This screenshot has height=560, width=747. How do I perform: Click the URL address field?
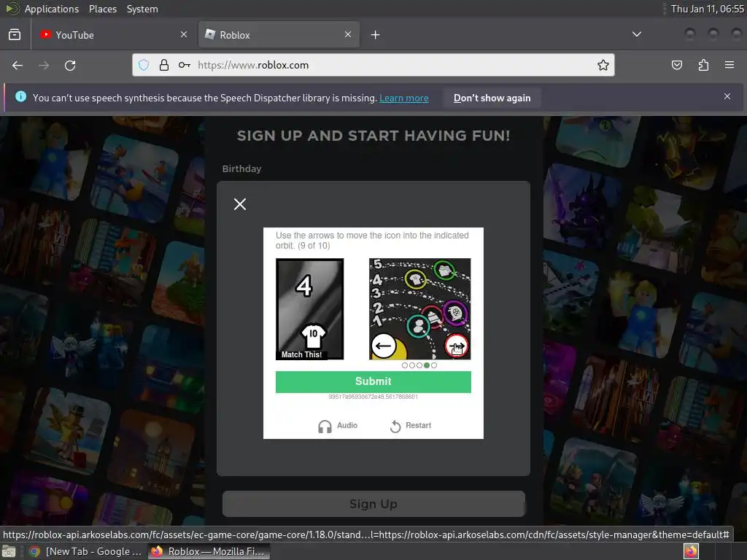click(373, 65)
